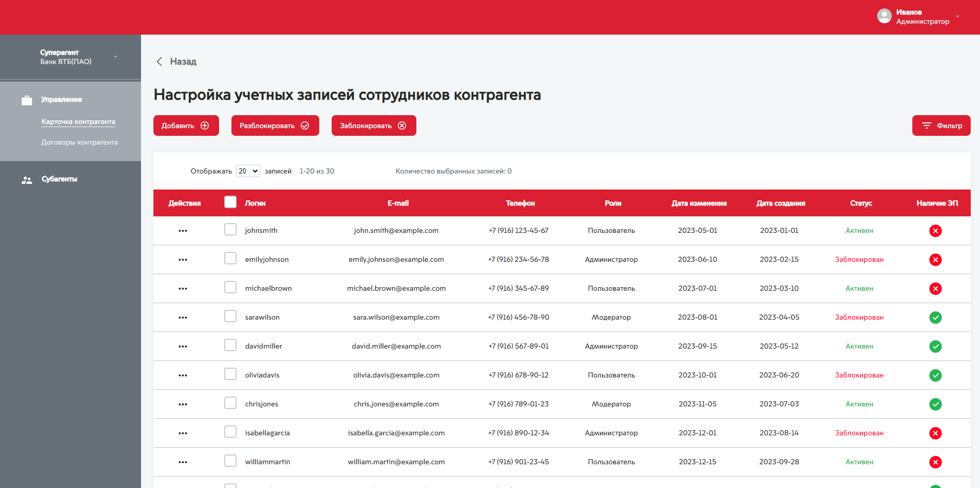Click email olivia.davis@example.com

[396, 375]
